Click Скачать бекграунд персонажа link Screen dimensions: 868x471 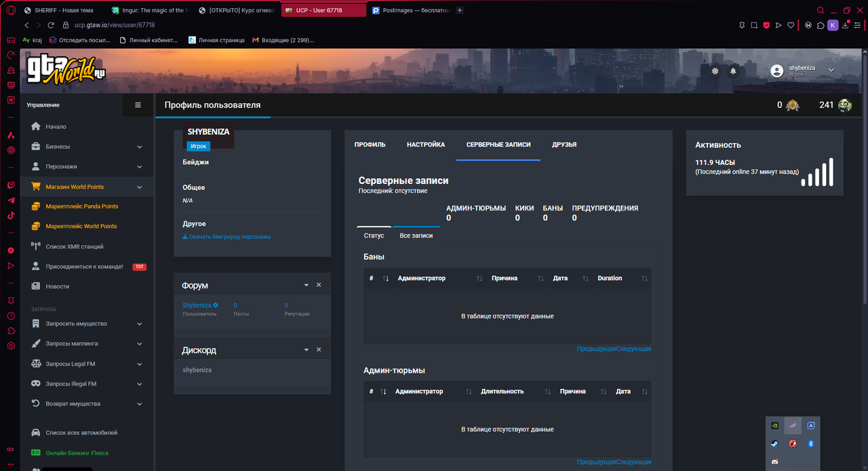tap(226, 237)
